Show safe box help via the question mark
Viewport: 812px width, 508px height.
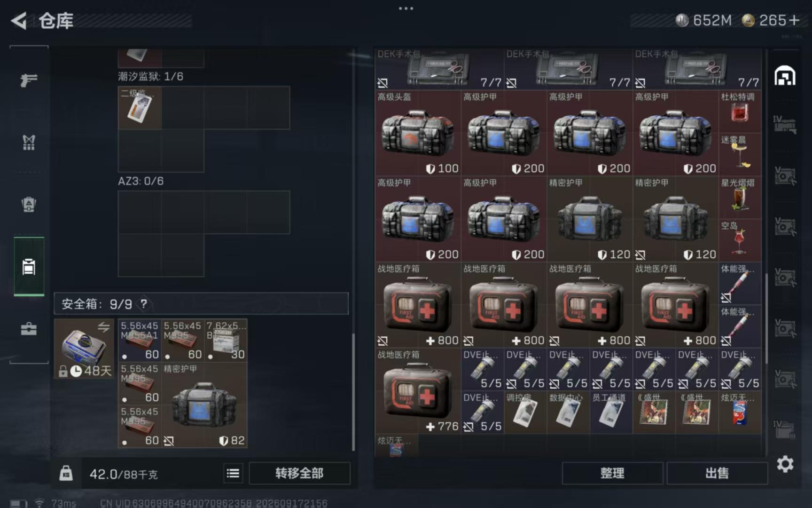(144, 304)
